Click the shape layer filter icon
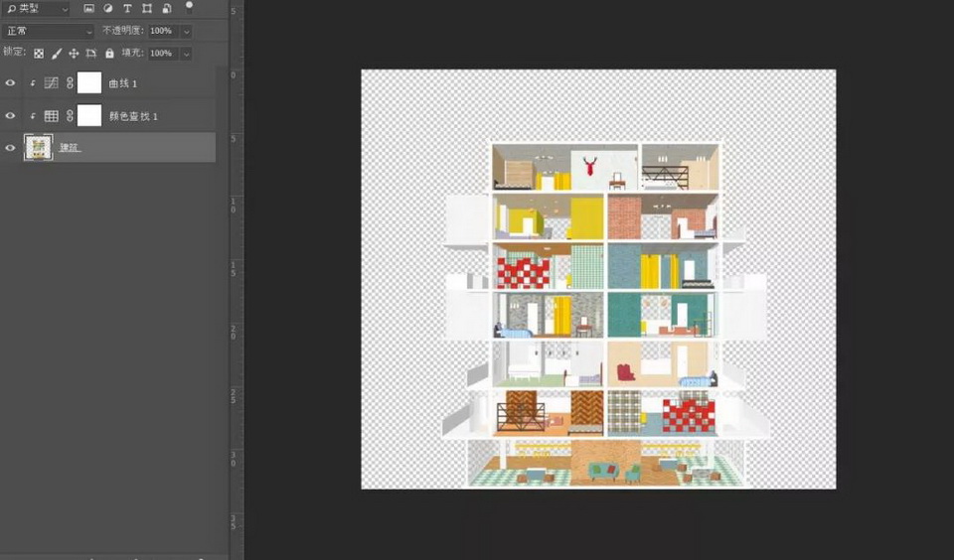The height and width of the screenshot is (560, 954). (x=147, y=9)
